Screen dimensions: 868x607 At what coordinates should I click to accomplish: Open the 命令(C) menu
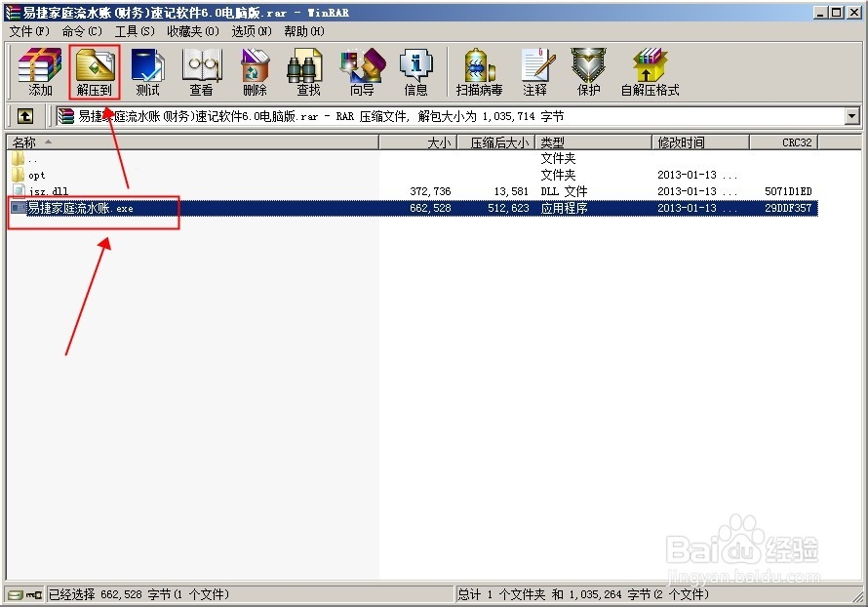[82, 31]
